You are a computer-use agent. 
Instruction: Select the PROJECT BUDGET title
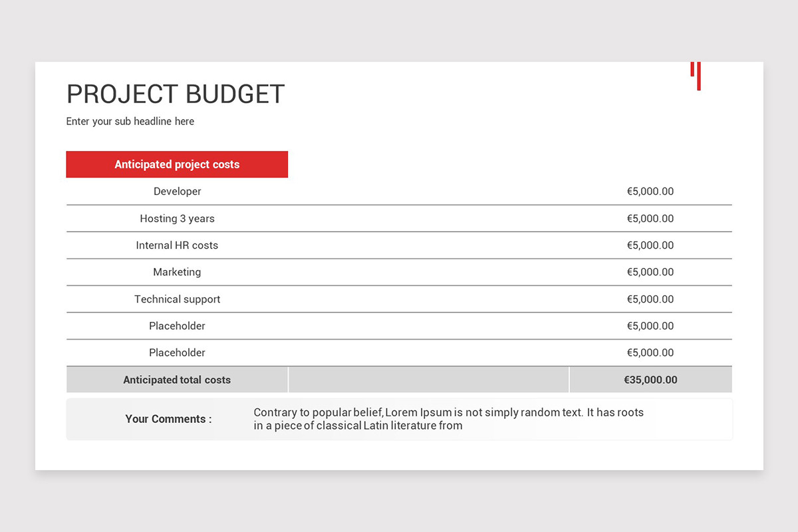click(176, 94)
